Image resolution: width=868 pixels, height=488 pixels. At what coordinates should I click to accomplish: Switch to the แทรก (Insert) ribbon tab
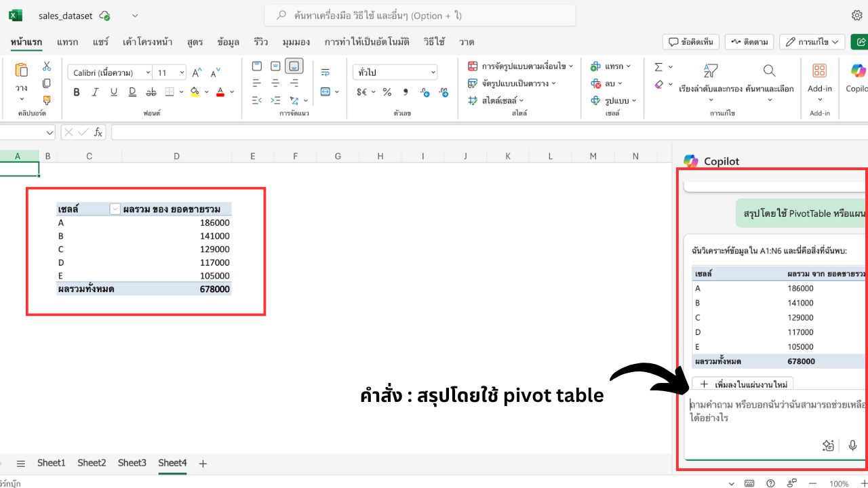[67, 42]
